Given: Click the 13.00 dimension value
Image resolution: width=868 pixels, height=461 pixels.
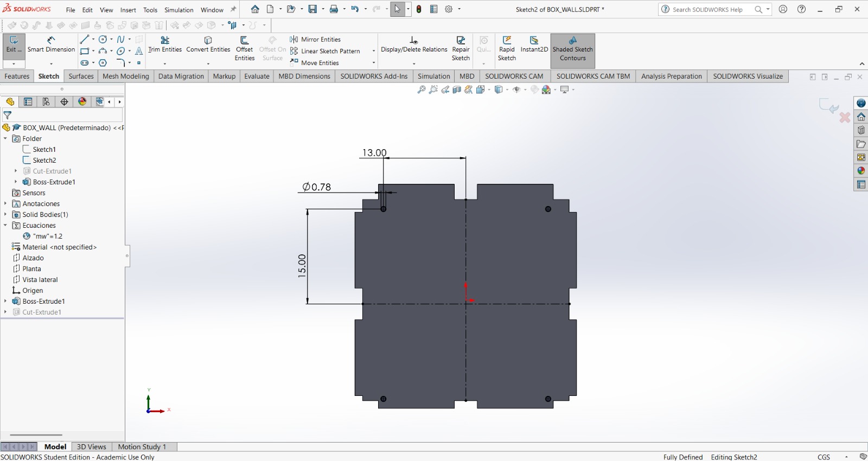Looking at the screenshot, I should coord(374,152).
